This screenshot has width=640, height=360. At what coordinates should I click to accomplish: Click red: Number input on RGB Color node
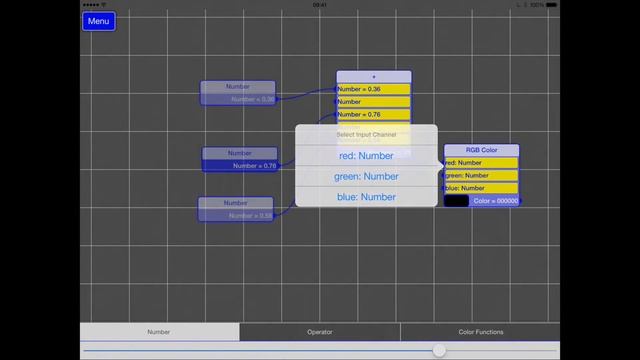click(x=482, y=163)
